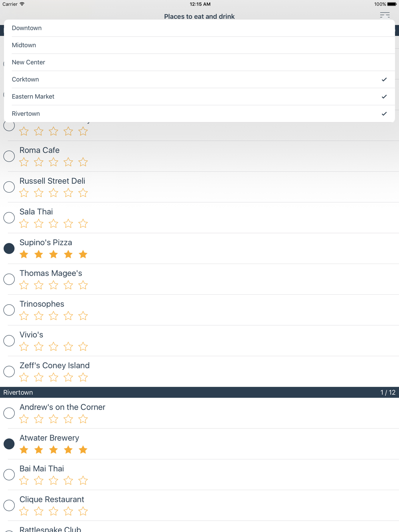399x532 pixels.
Task: Tap the battery indicator in status bar
Action: (x=392, y=4)
